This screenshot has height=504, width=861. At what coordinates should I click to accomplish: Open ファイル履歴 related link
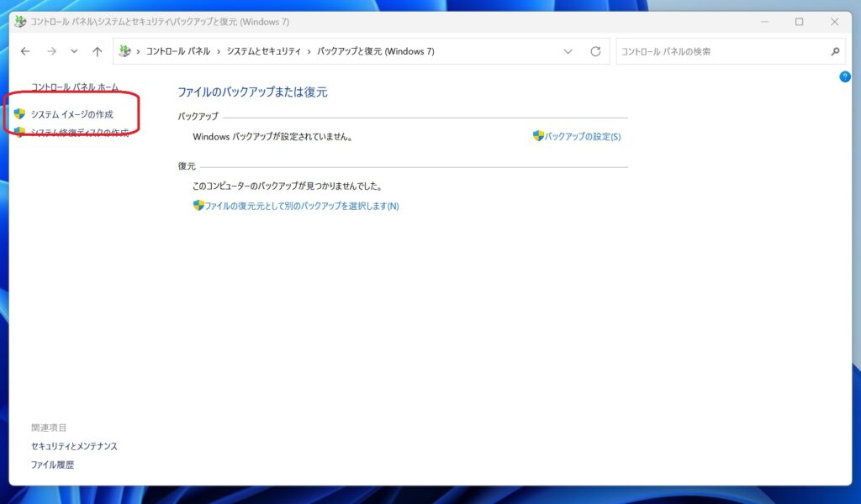tap(52, 465)
